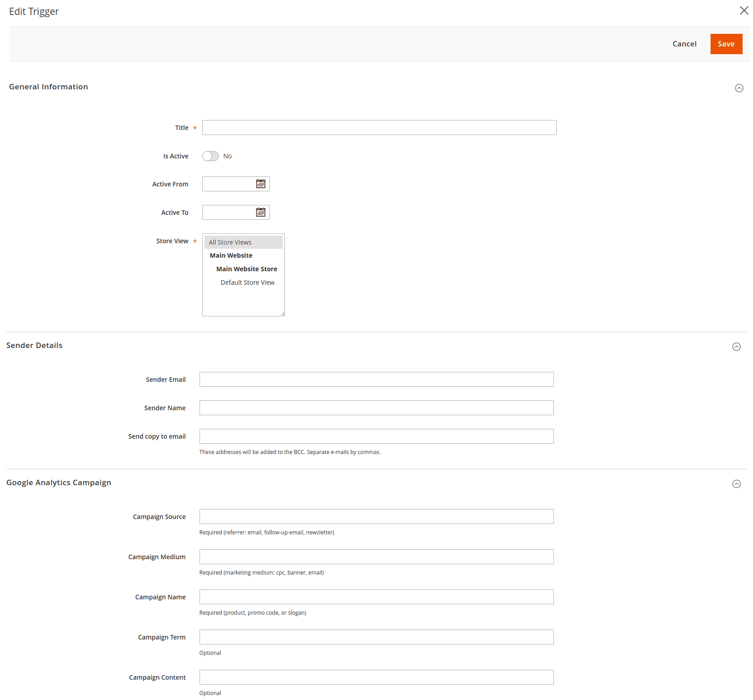This screenshot has height=700, width=753.
Task: Focus the Campaign Source field
Action: 376,516
